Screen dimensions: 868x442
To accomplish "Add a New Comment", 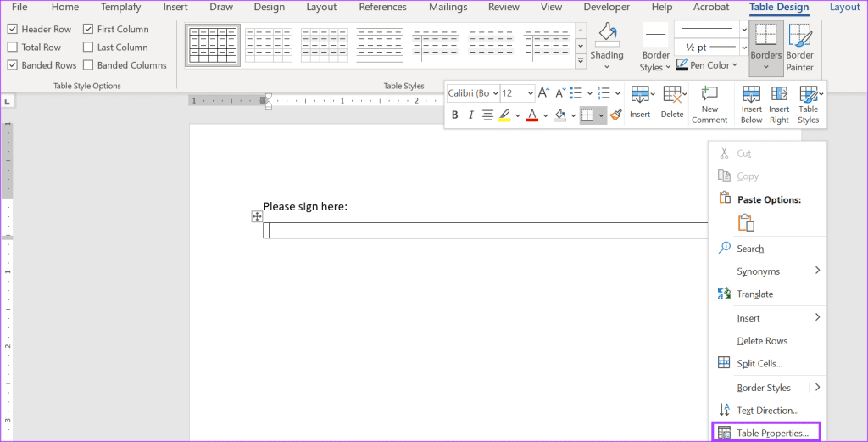I will tap(709, 104).
